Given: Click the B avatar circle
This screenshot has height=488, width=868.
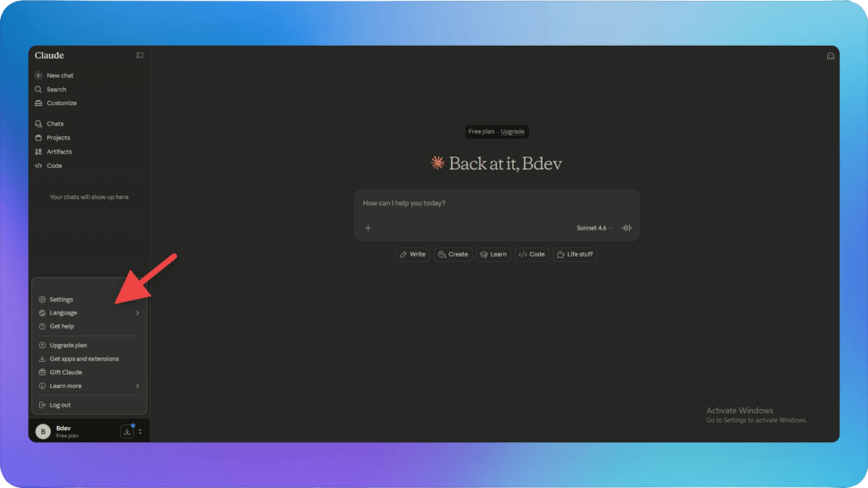Looking at the screenshot, I should pos(43,431).
